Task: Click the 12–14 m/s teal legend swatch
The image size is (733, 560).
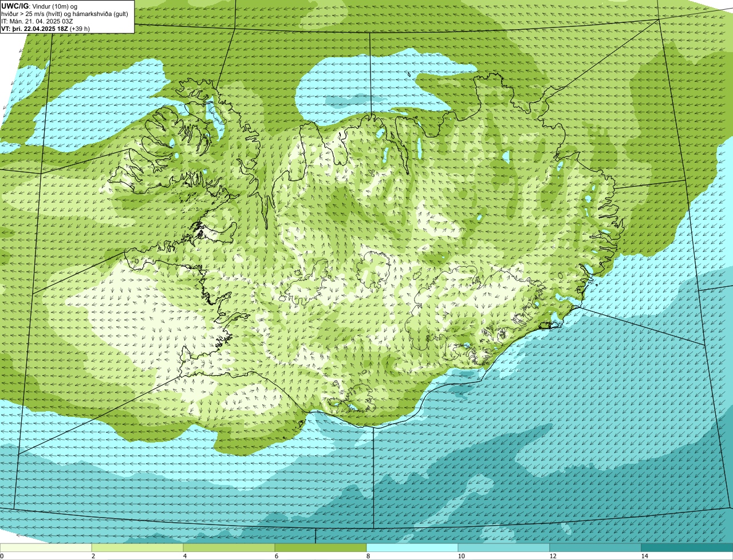Action: pos(596,548)
